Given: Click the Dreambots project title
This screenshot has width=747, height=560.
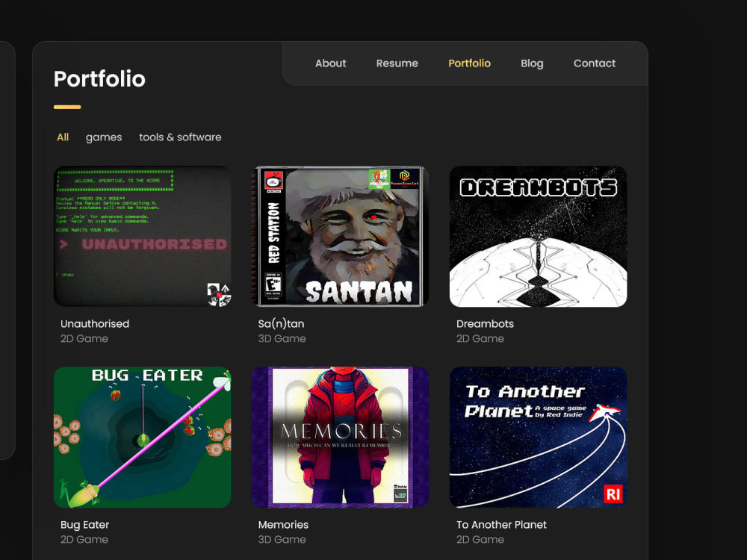Looking at the screenshot, I should coord(485,324).
